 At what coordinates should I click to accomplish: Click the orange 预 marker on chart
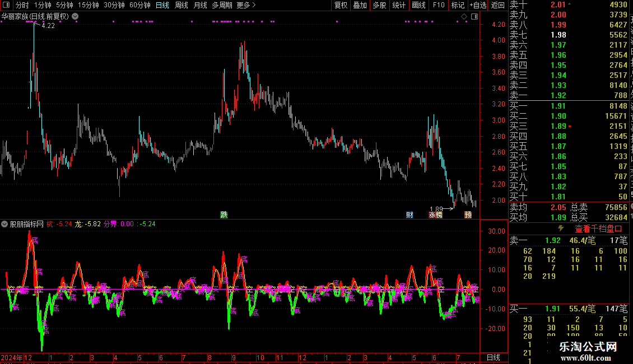pos(468,214)
